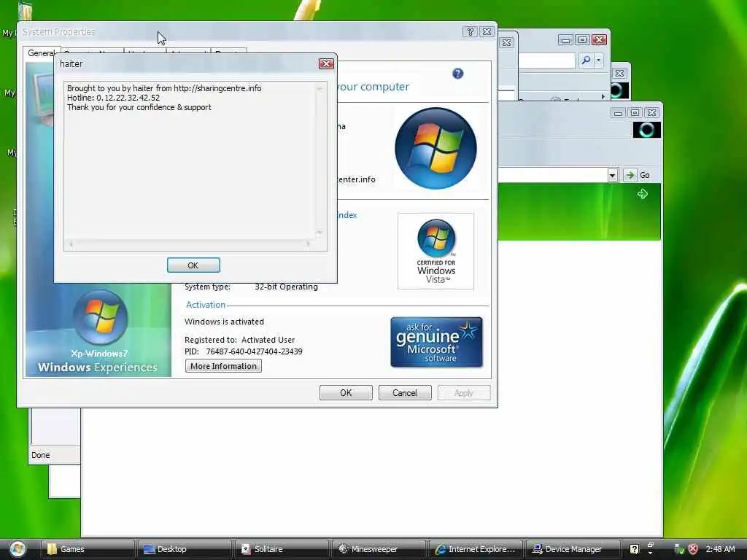Click the down arrow of haiter text scrollbar
The height and width of the screenshot is (560, 747).
point(320,233)
